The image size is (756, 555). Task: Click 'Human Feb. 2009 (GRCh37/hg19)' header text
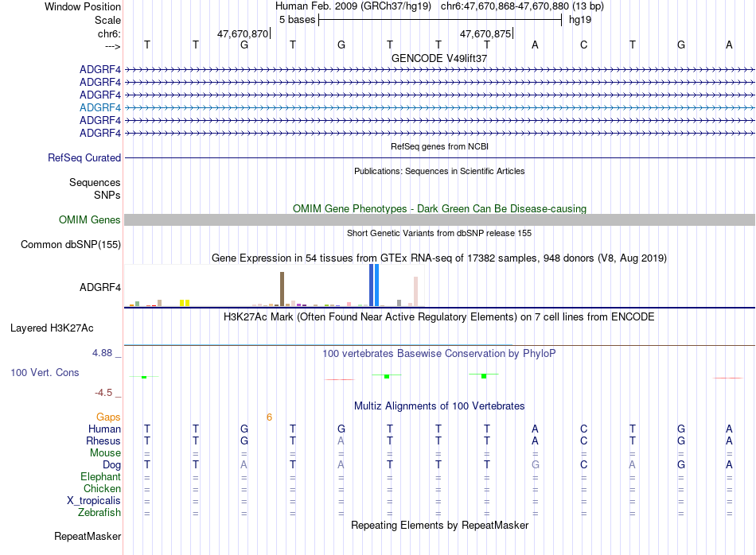coord(353,6)
